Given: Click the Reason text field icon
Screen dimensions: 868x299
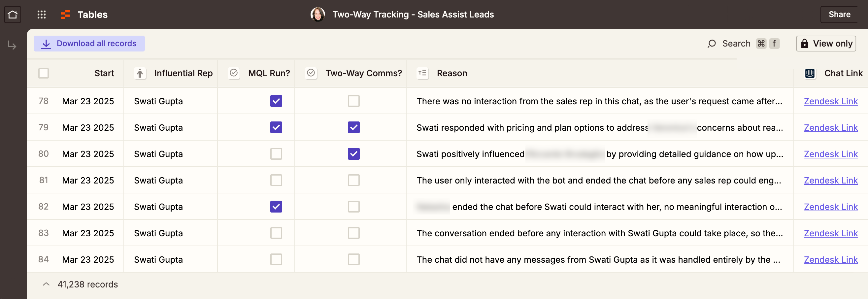Looking at the screenshot, I should pos(422,73).
